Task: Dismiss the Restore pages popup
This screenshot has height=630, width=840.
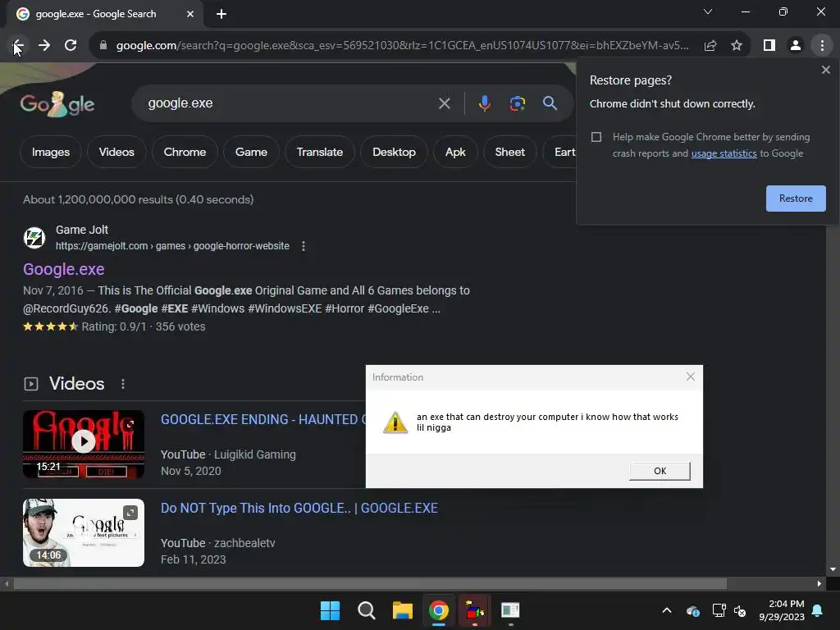Action: click(x=825, y=71)
